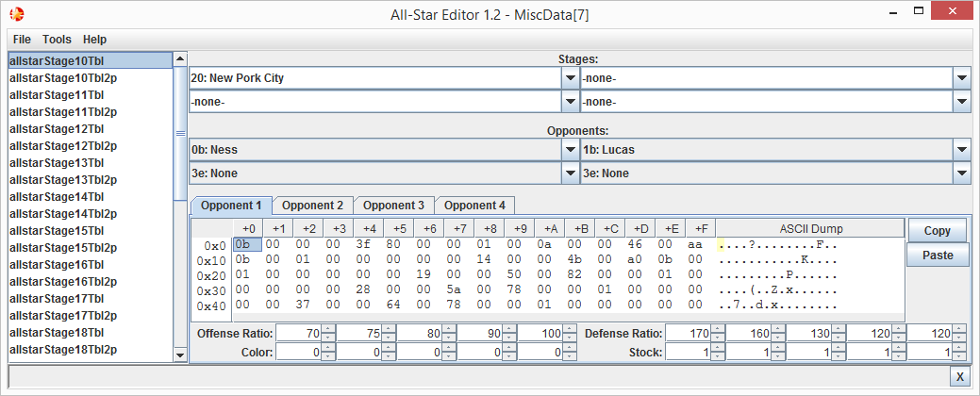Click the All-Star Editor app icon
Screen dimensions: 980x396
tap(16, 14)
